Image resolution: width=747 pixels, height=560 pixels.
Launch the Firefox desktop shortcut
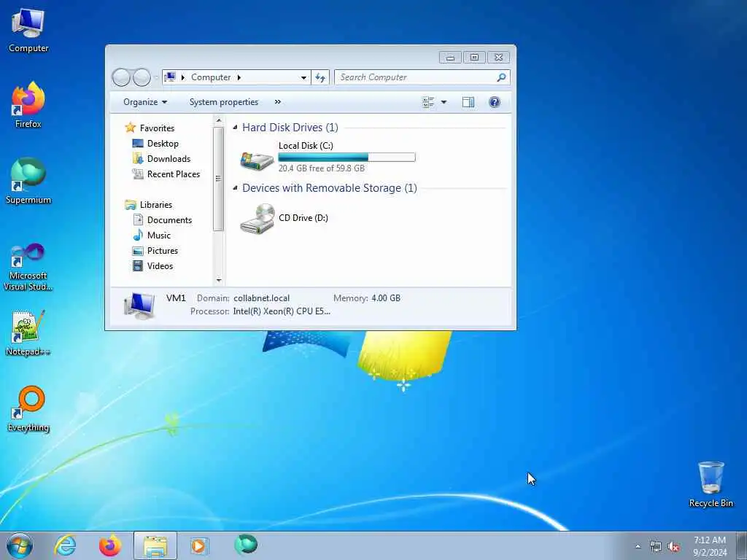point(28,105)
